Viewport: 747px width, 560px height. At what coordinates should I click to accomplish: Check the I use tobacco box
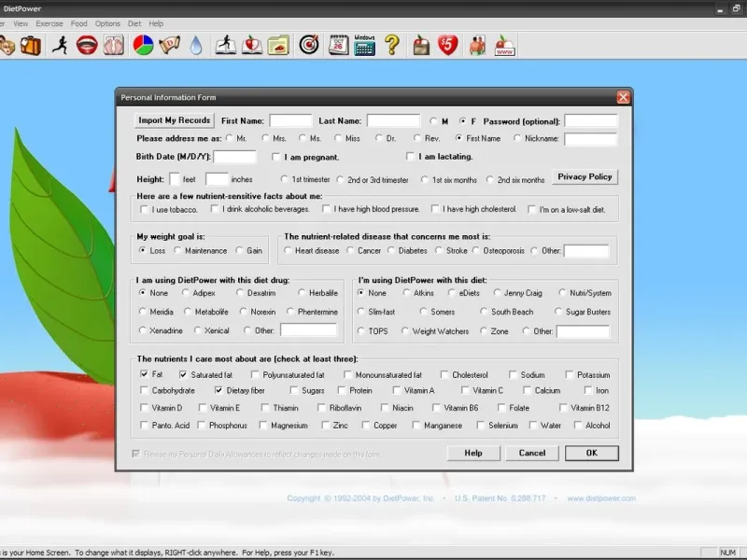144,209
